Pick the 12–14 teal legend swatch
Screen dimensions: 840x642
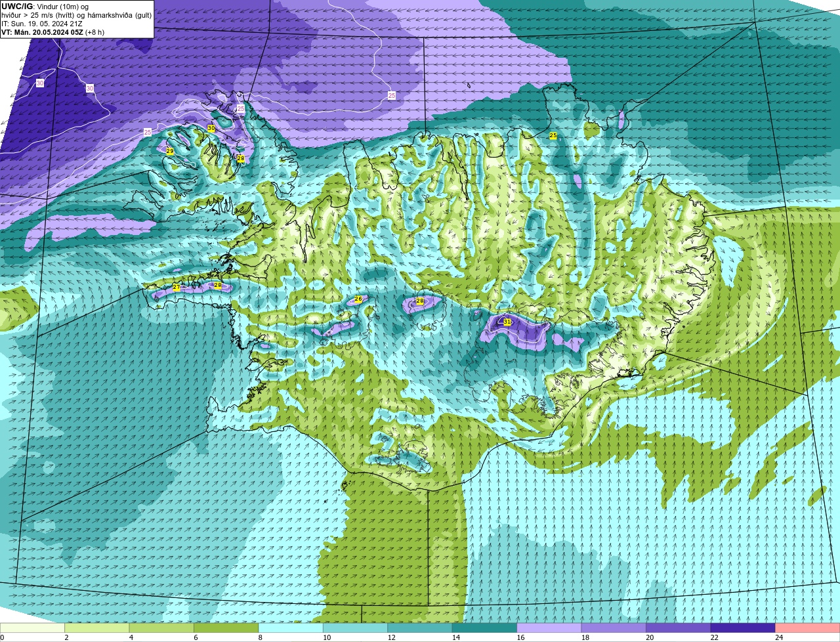click(420, 628)
